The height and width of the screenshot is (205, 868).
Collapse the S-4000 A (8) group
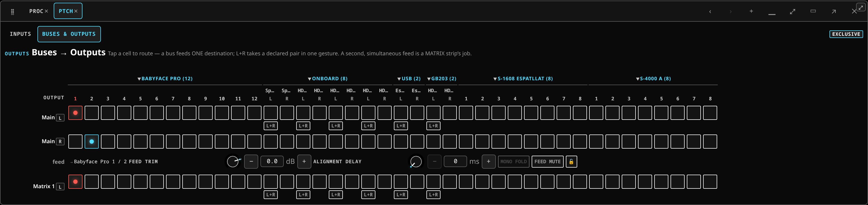(653, 78)
